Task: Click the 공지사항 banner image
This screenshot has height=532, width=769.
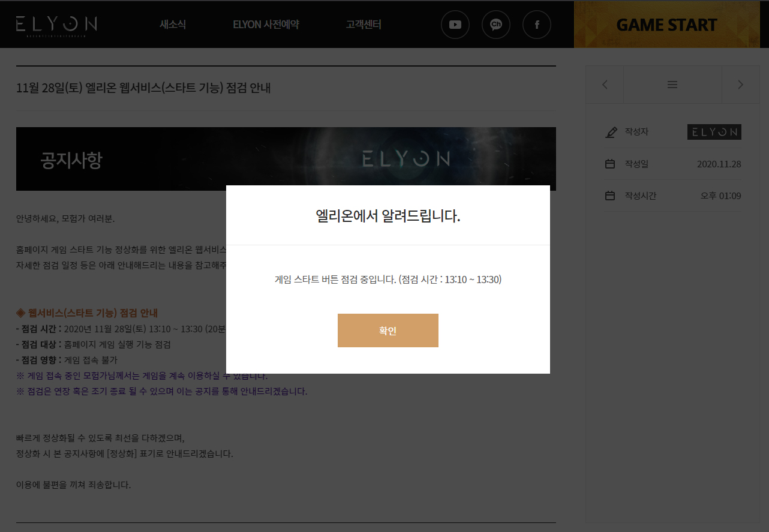Action: coord(286,158)
